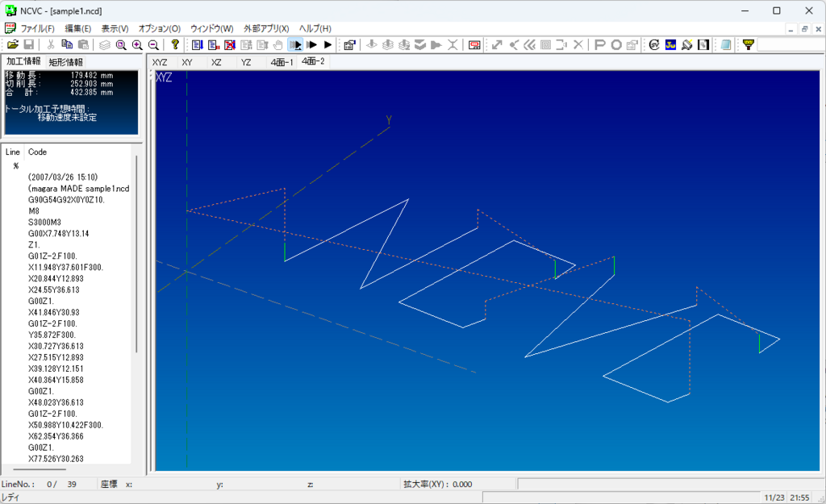Screen dimensions: 826x504
Task: Open the 外部アプリ(X) menu
Action: [x=266, y=28]
